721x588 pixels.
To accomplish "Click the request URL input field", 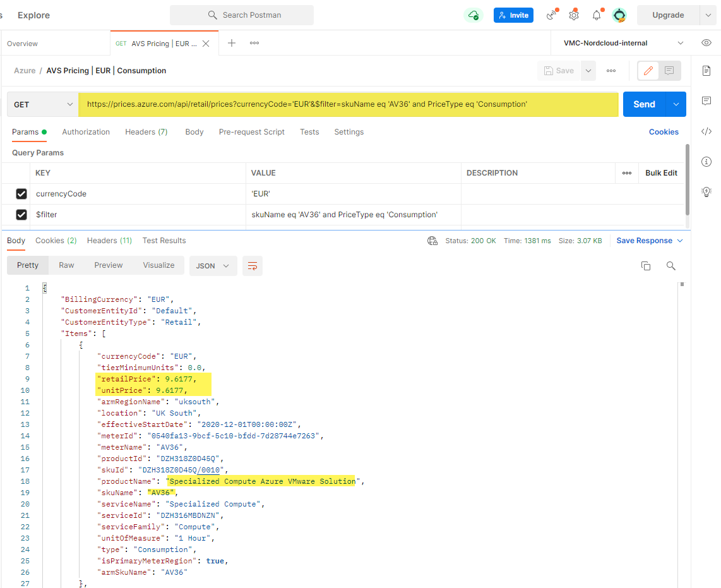I will 347,104.
